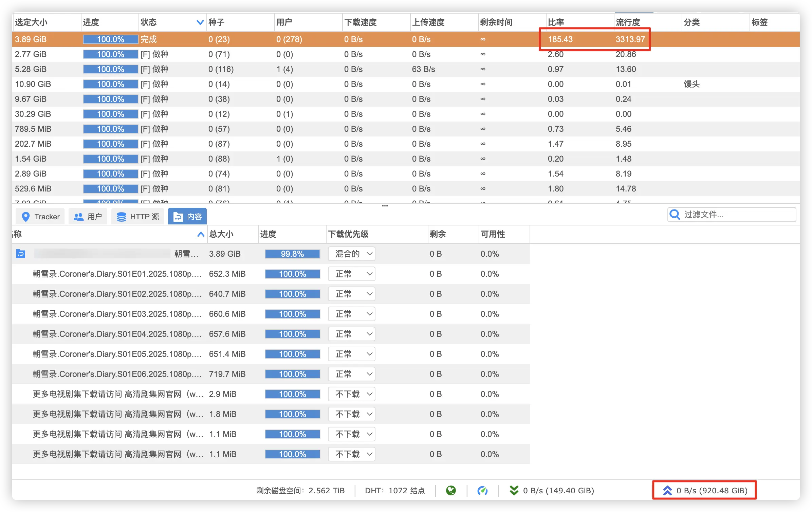Switch to the Tracker tab
Image resolution: width=812 pixels, height=512 pixels.
[40, 217]
